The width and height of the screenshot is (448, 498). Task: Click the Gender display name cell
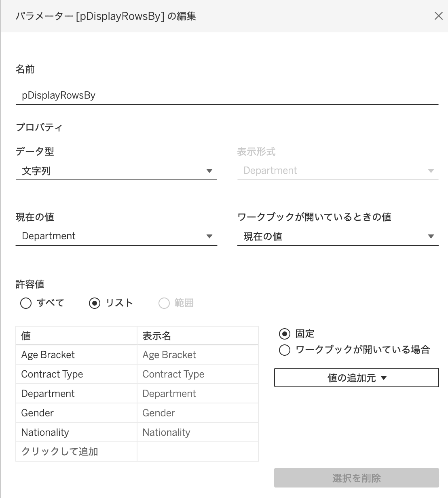(x=198, y=413)
